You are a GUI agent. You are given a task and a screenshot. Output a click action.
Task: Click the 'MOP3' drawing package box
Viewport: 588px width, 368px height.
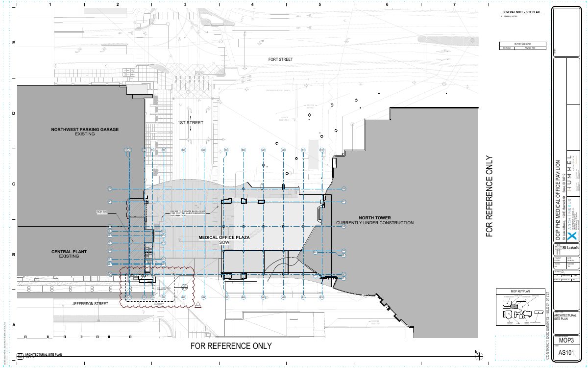coord(567,340)
